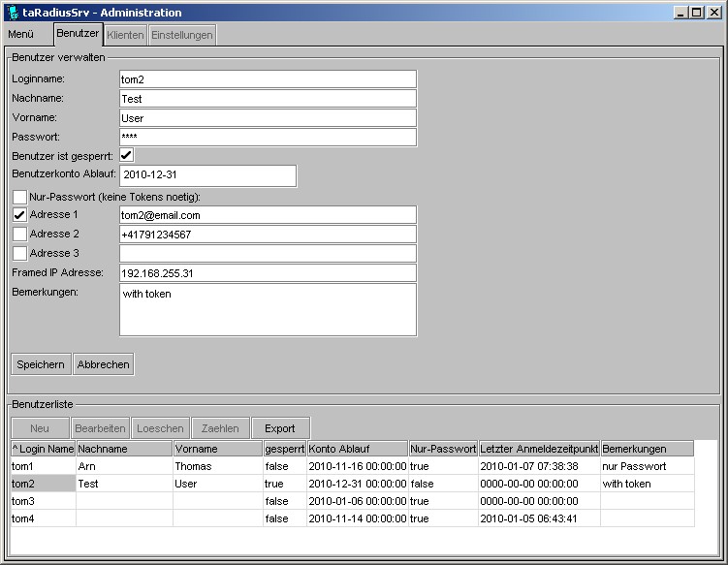Click the Abbrechen button

(x=104, y=364)
